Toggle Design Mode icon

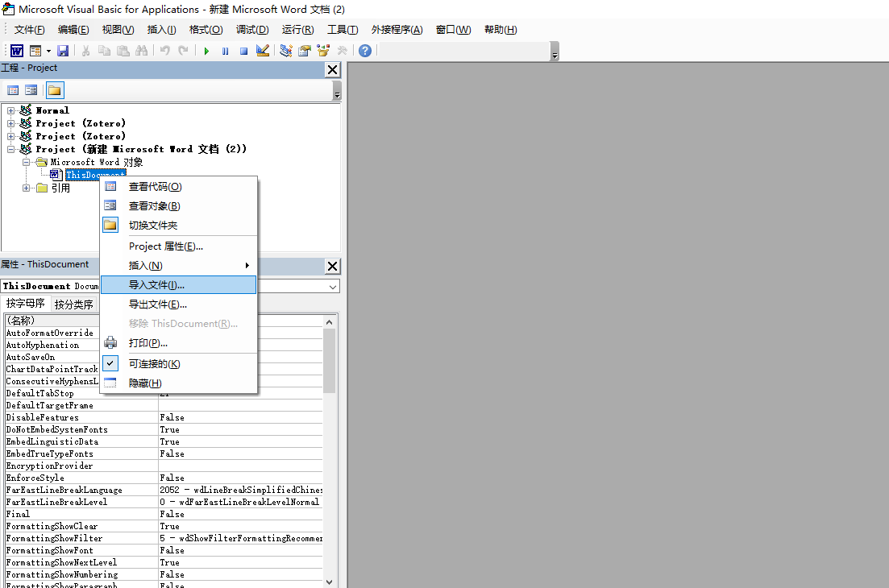tap(263, 51)
